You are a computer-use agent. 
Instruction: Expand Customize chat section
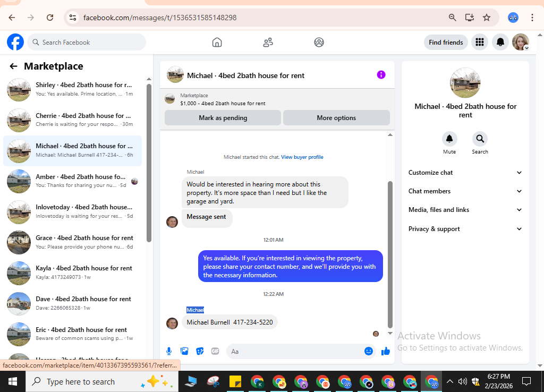465,173
